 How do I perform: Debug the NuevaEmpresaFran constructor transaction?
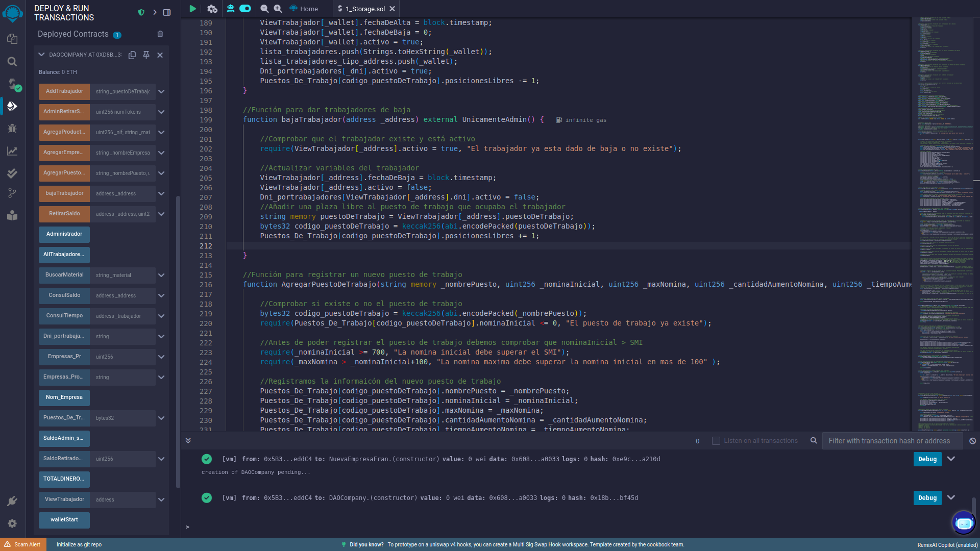tap(927, 459)
